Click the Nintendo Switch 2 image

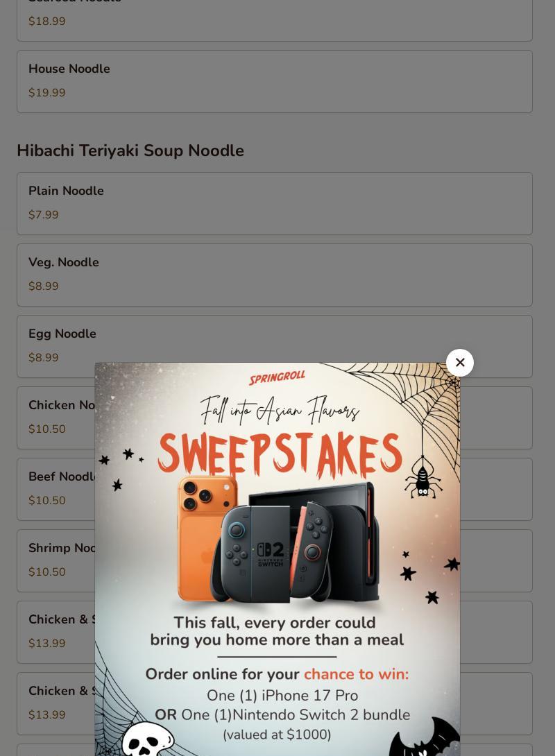[295, 542]
